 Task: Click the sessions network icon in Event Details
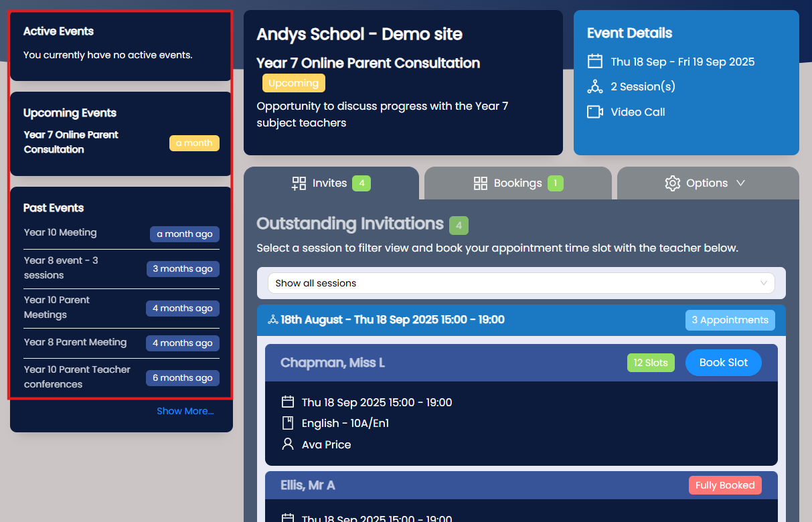pyautogui.click(x=595, y=86)
